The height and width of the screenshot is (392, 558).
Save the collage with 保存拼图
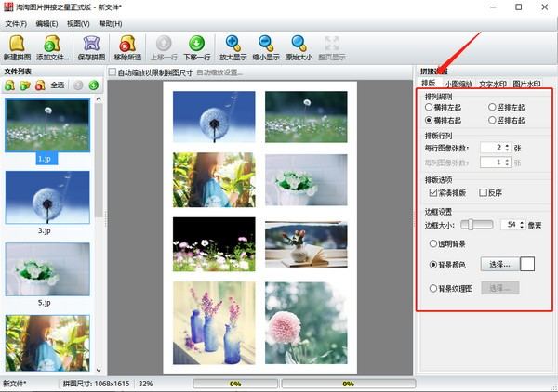[91, 47]
